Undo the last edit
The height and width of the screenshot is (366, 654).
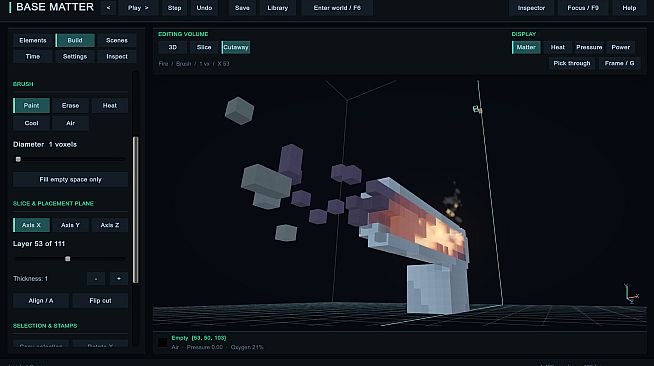204,8
